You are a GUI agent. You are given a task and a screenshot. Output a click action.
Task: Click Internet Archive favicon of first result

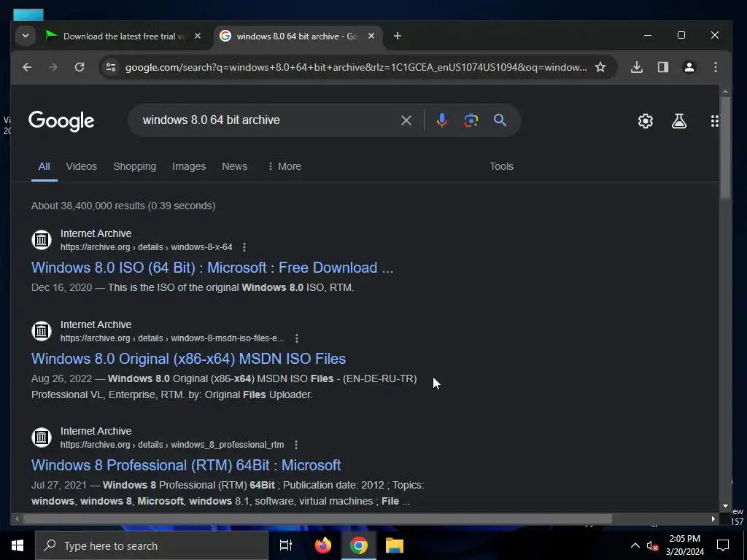click(x=42, y=239)
